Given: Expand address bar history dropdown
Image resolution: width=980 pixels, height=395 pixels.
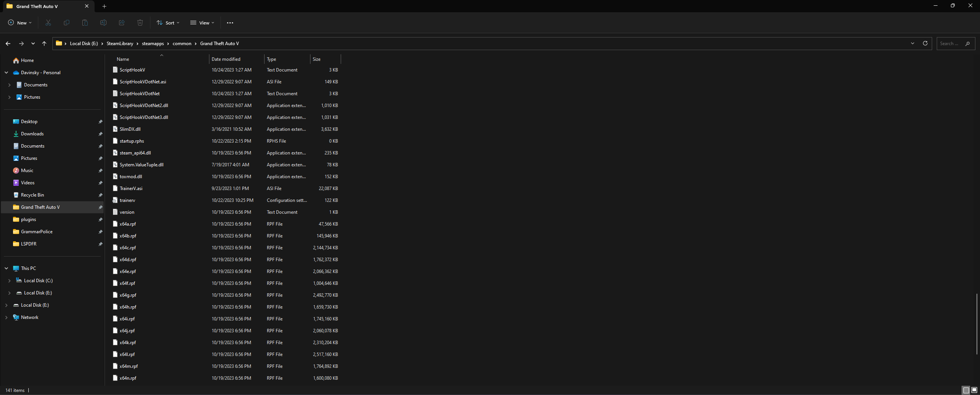Looking at the screenshot, I should tap(913, 43).
